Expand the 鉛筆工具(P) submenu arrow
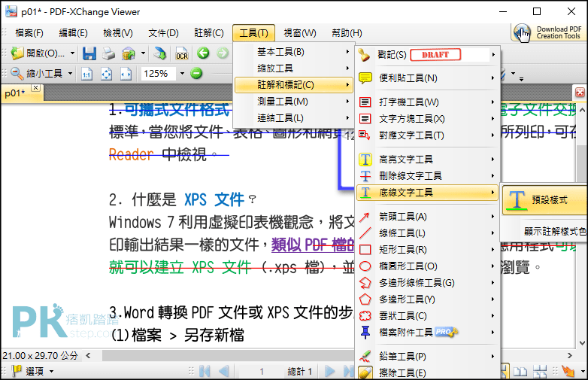This screenshot has width=588, height=380. tap(493, 357)
